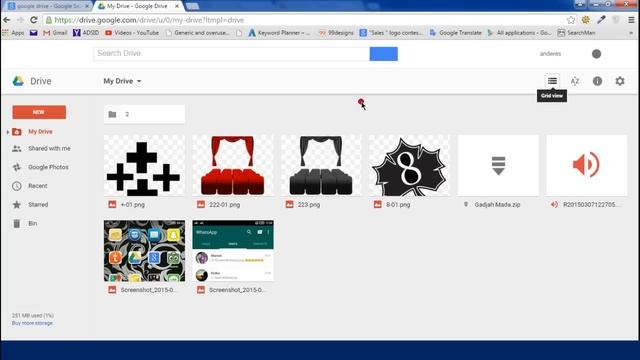Switch to the google drive search tab
Image resolution: width=640 pixels, height=360 pixels.
pos(48,6)
